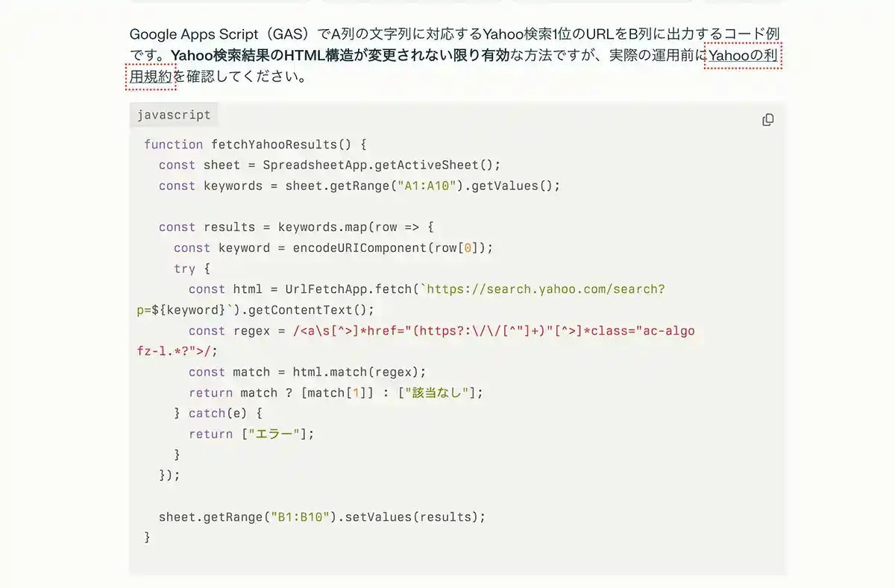
Task: Click the try { line
Action: pyautogui.click(x=192, y=269)
